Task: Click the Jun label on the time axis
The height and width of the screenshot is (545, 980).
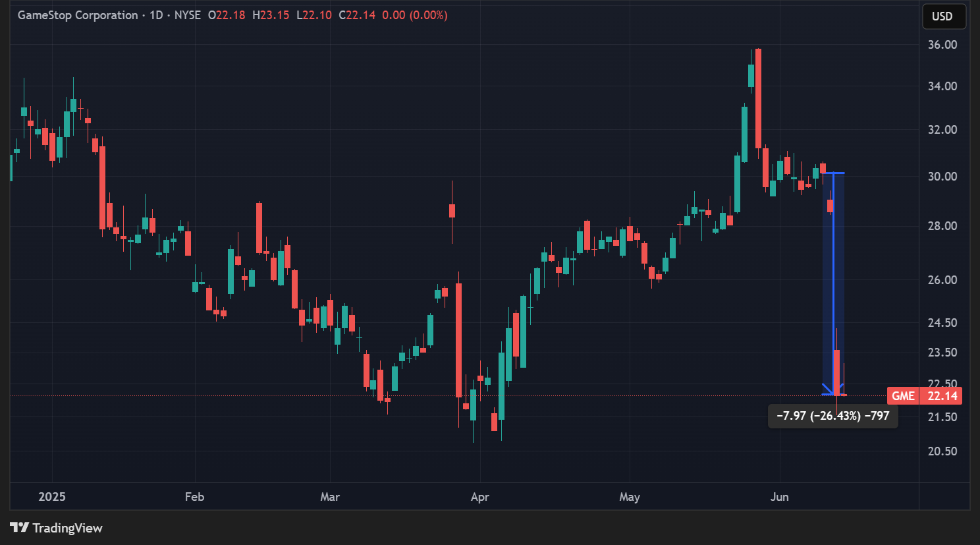Action: (x=780, y=497)
